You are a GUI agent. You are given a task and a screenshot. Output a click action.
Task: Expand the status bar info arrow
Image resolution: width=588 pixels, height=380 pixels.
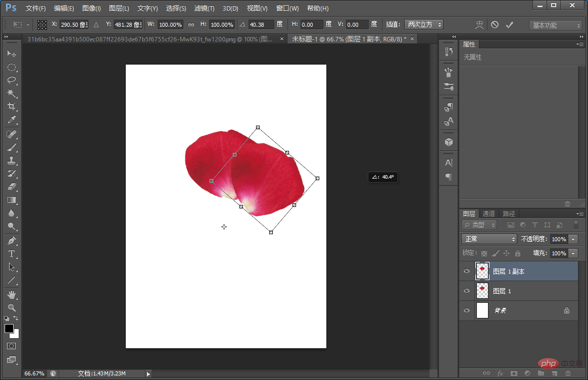coord(148,373)
